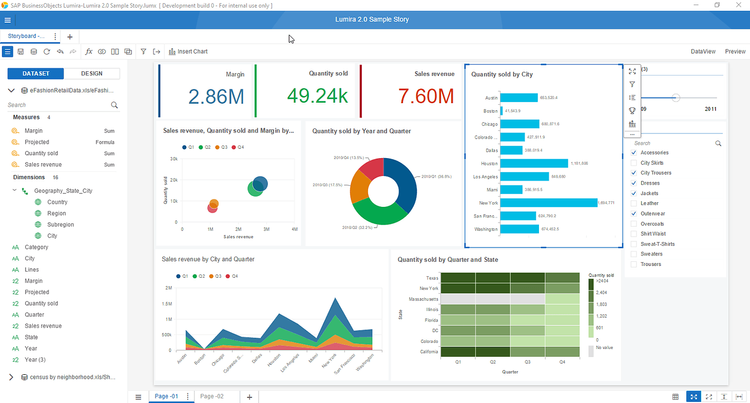Select the Storyboard tab
Viewport: 750px width, 403px height.
click(x=26, y=36)
